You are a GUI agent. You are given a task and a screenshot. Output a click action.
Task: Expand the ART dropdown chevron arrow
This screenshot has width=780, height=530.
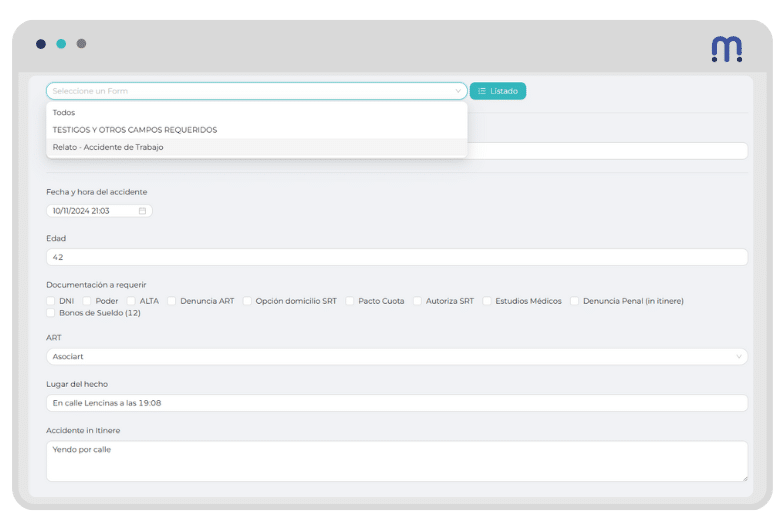click(x=739, y=356)
